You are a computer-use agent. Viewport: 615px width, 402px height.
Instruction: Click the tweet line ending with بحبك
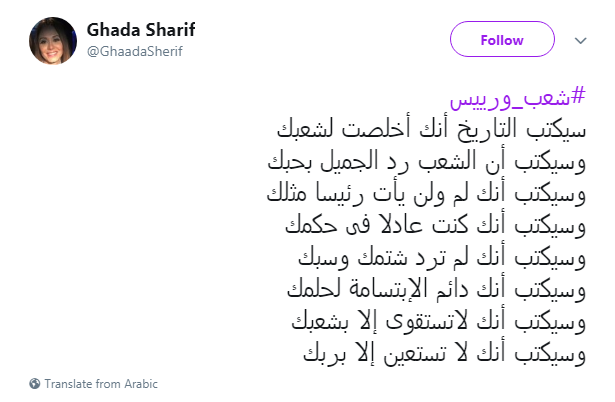pos(427,161)
